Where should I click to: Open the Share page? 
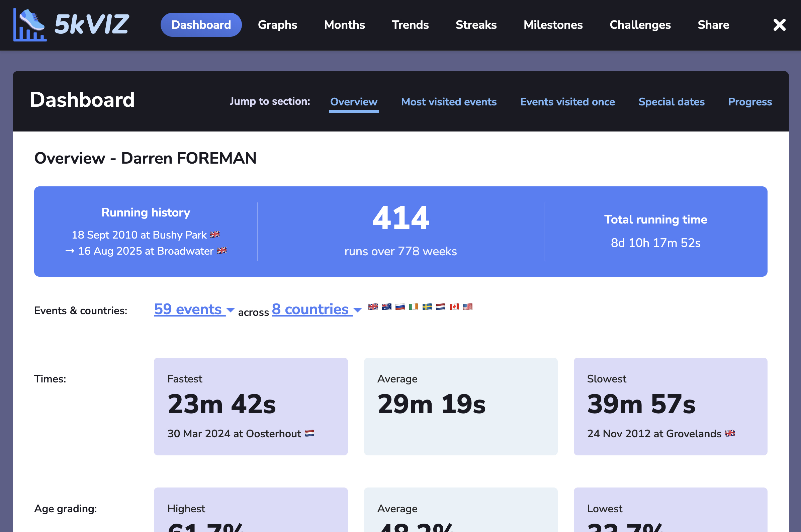point(713,25)
